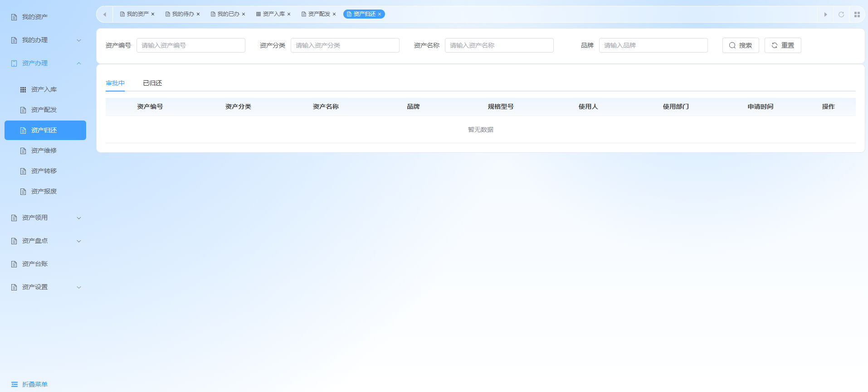Click the icon beside 资产设置

14,287
